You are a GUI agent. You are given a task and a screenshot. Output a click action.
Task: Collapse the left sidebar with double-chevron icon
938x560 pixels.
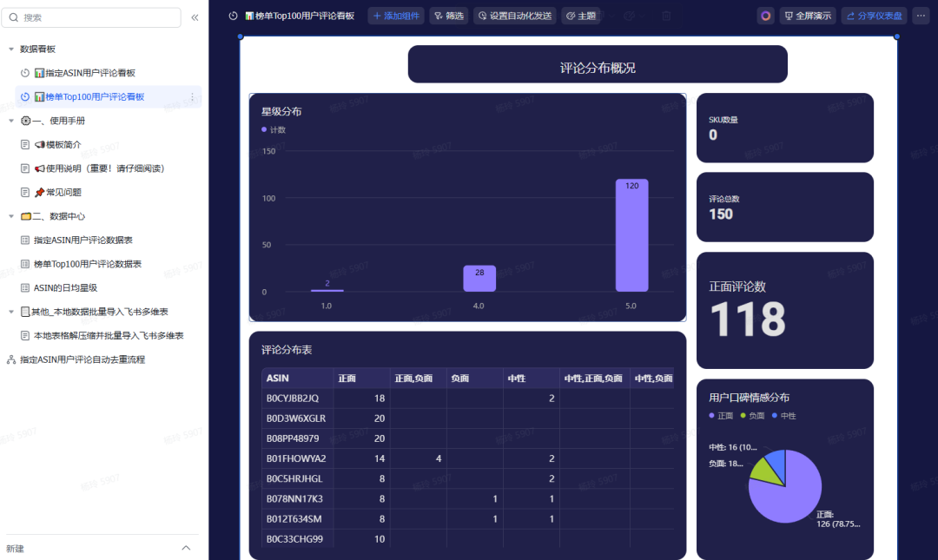[x=195, y=17]
